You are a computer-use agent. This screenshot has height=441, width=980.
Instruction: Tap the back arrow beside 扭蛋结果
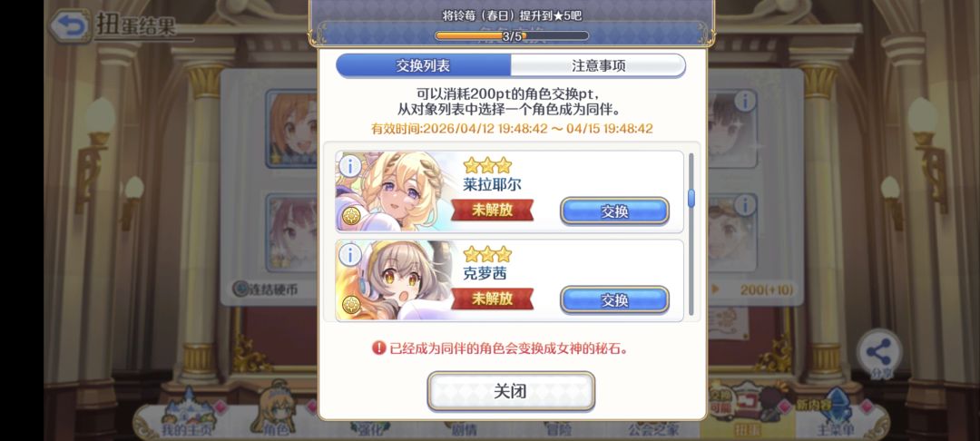pyautogui.click(x=70, y=26)
